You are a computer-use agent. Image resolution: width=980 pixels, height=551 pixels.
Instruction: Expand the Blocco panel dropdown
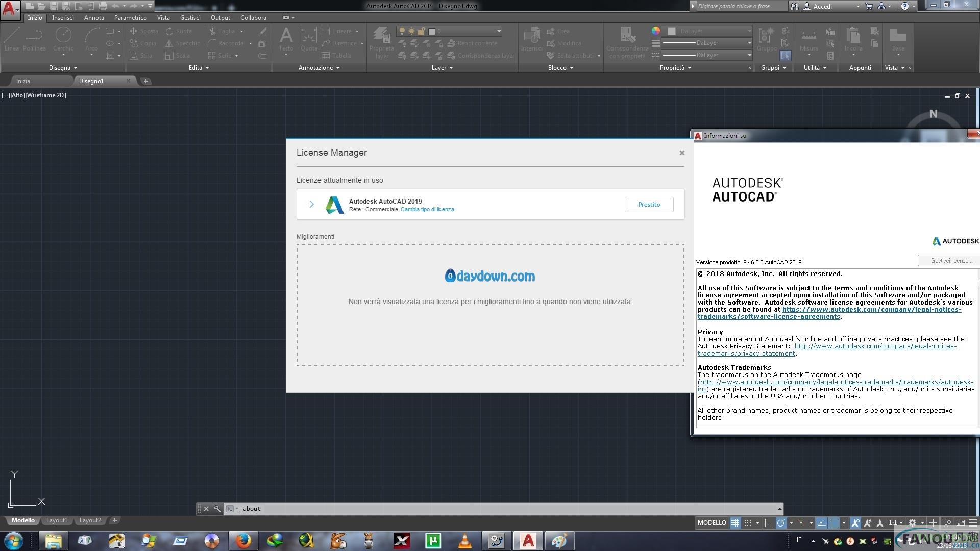pos(560,68)
